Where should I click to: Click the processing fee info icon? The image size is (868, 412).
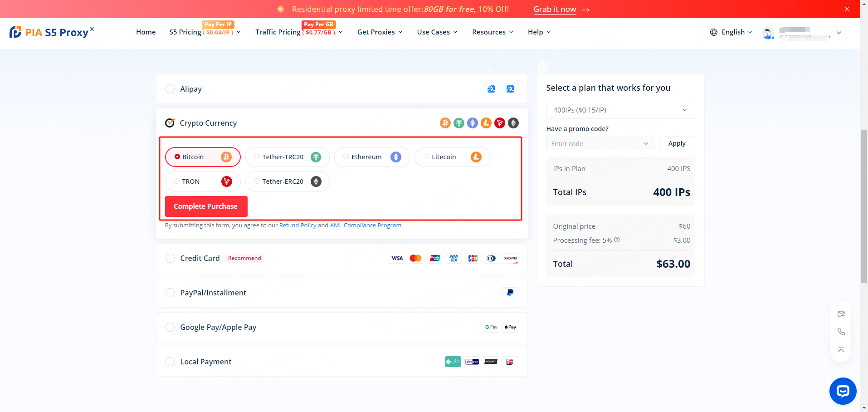(x=617, y=240)
